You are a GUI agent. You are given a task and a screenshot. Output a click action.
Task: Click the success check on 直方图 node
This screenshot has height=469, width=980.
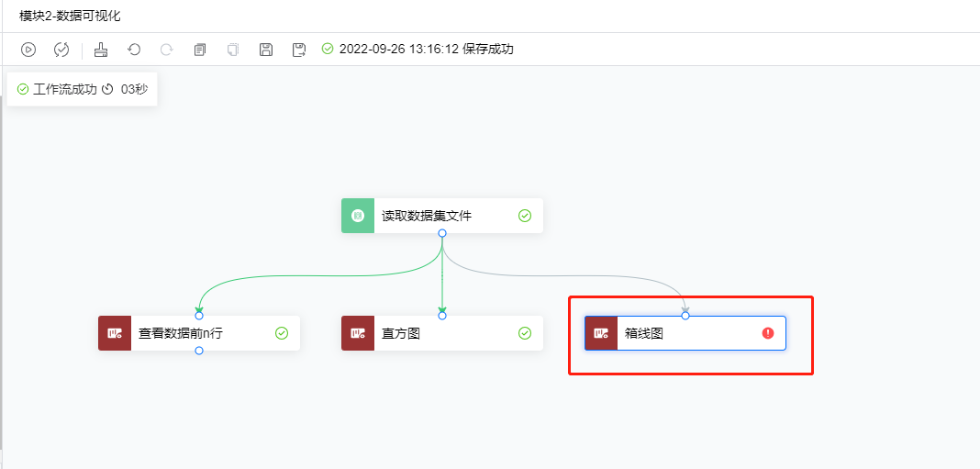(525, 333)
